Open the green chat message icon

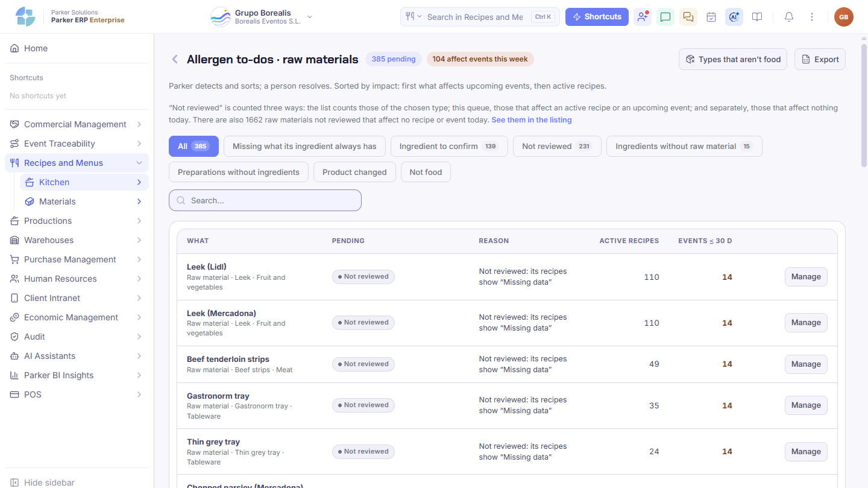click(665, 17)
